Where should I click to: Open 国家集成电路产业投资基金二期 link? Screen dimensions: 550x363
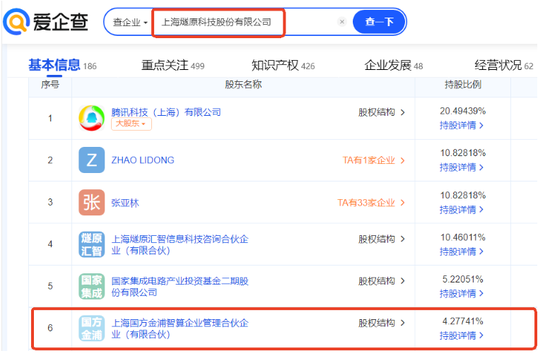(180, 287)
